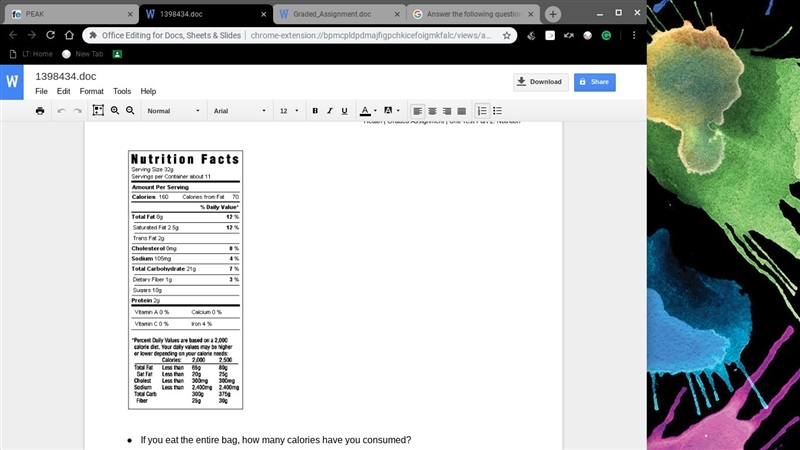Open a new browser tab
Image resolution: width=800 pixels, height=450 pixels.
[x=553, y=14]
